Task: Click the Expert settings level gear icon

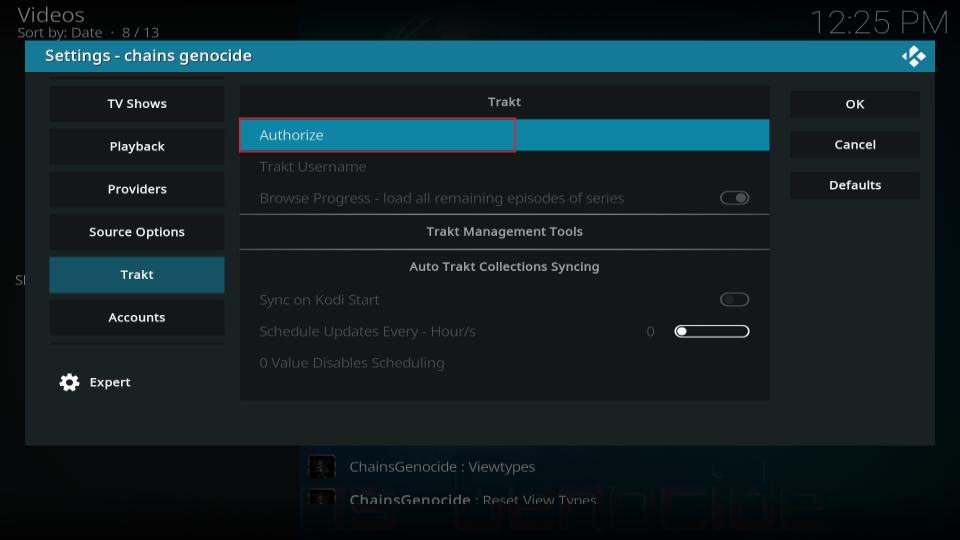Action: point(69,382)
